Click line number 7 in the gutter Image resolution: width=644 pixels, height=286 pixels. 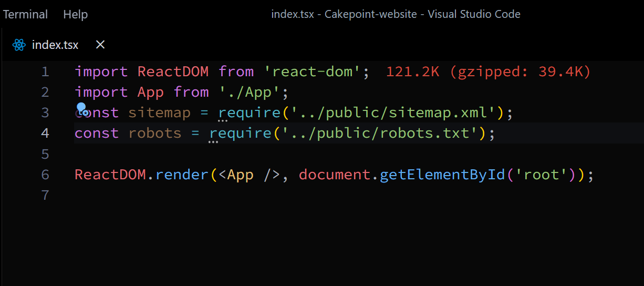pyautogui.click(x=45, y=195)
